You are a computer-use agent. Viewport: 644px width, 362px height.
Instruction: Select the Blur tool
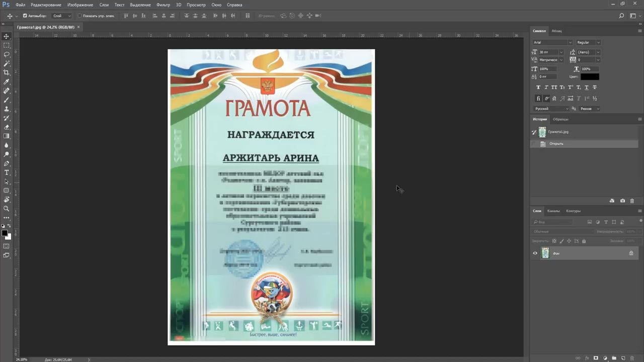point(7,145)
